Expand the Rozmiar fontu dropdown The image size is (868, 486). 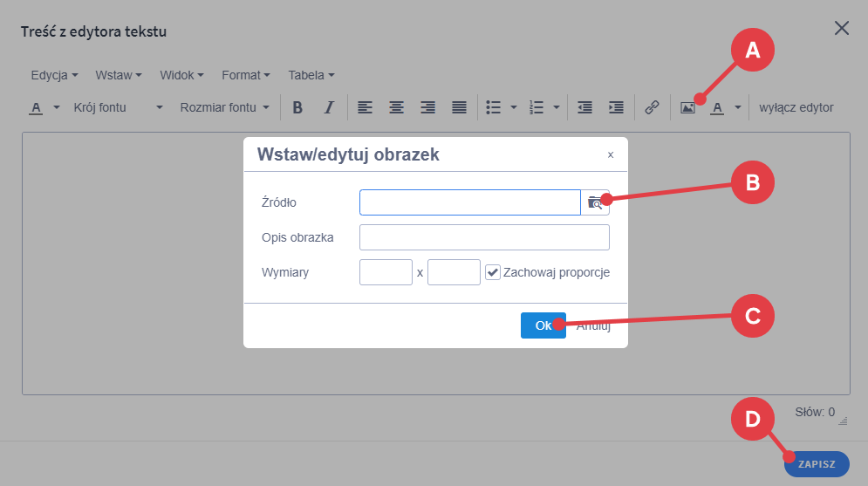[x=224, y=108]
